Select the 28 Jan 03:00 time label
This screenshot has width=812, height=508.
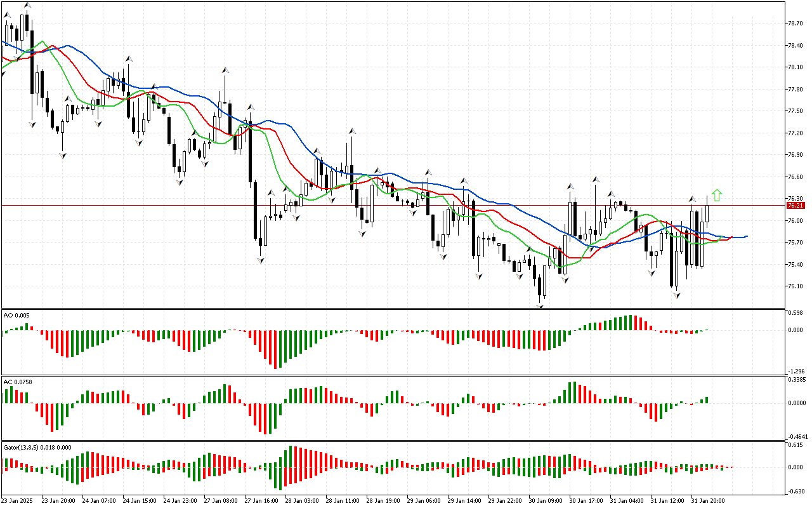[x=301, y=501]
